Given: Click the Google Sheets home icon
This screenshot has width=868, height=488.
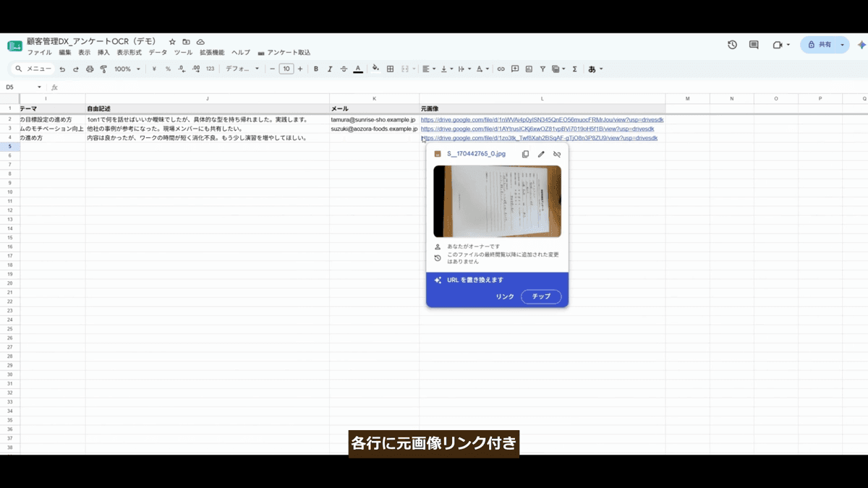Looking at the screenshot, I should [14, 46].
